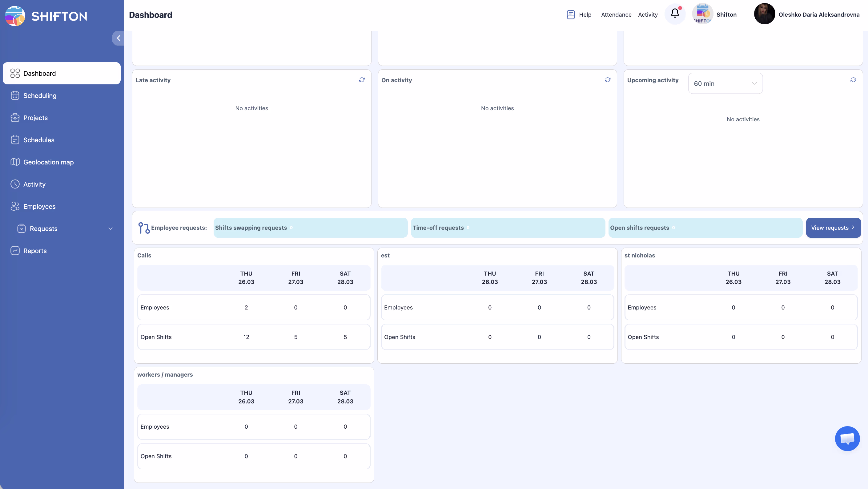Viewport: 868px width, 489px height.
Task: Go to the Reports section
Action: click(35, 251)
